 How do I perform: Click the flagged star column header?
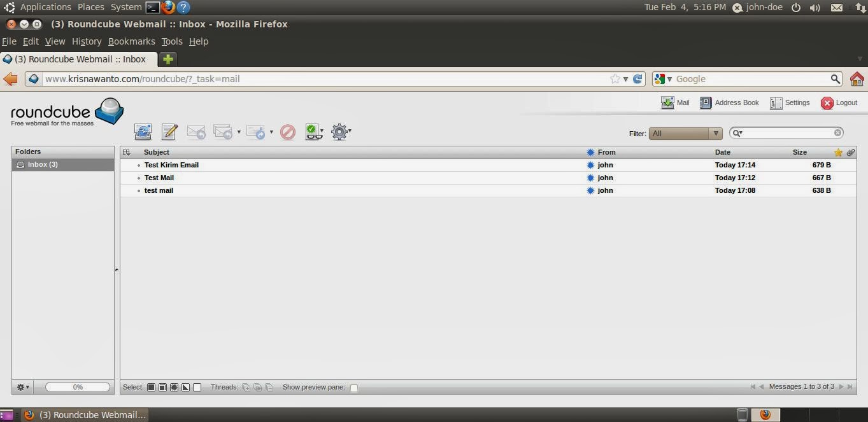pyautogui.click(x=838, y=152)
